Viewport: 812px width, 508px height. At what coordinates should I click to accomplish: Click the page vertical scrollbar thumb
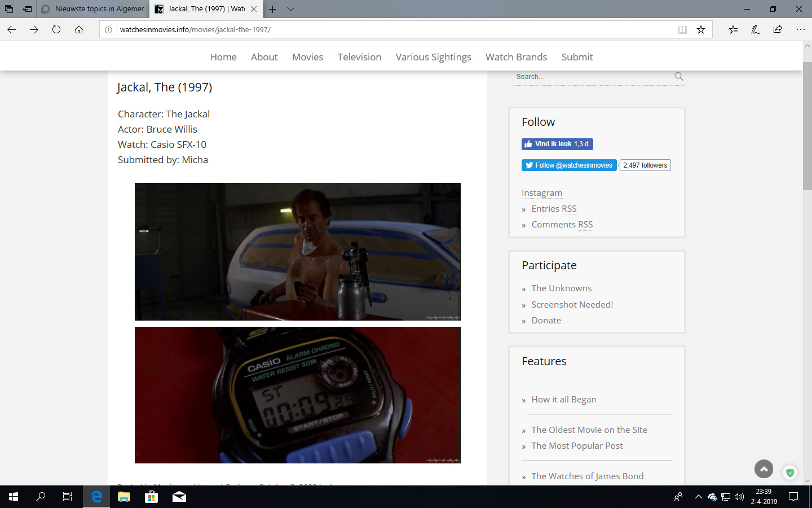click(x=807, y=131)
